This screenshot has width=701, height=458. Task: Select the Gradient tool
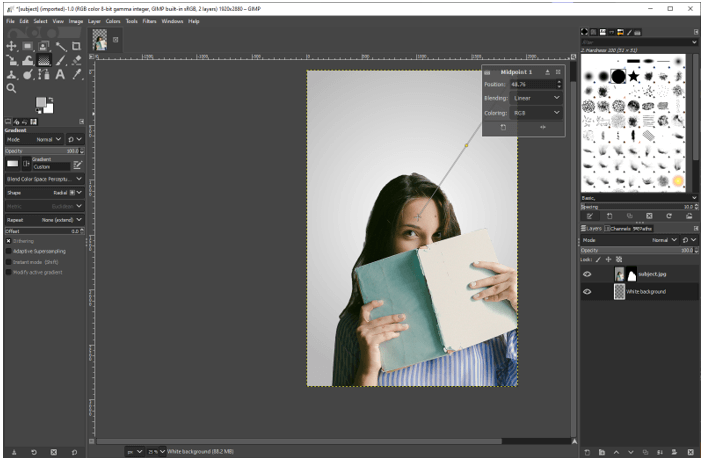(44, 60)
